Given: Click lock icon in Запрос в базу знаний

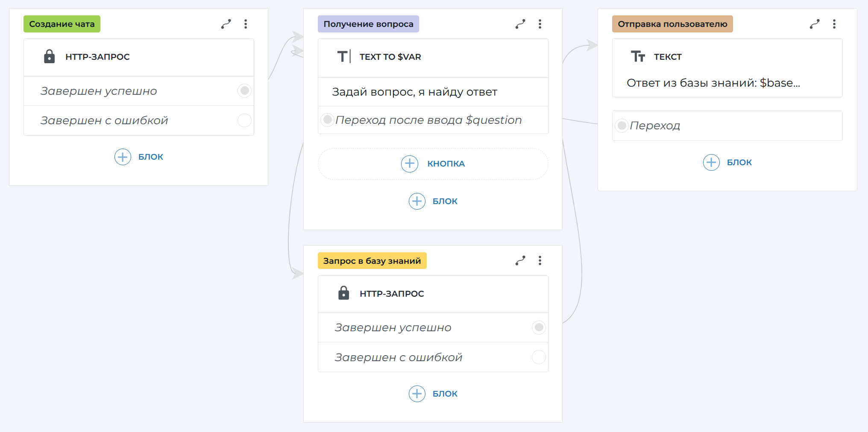Looking at the screenshot, I should tap(344, 293).
